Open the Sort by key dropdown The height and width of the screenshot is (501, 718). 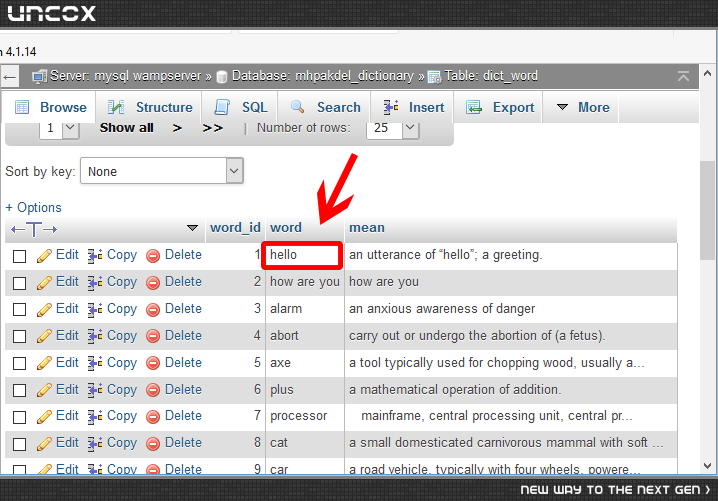[x=162, y=171]
